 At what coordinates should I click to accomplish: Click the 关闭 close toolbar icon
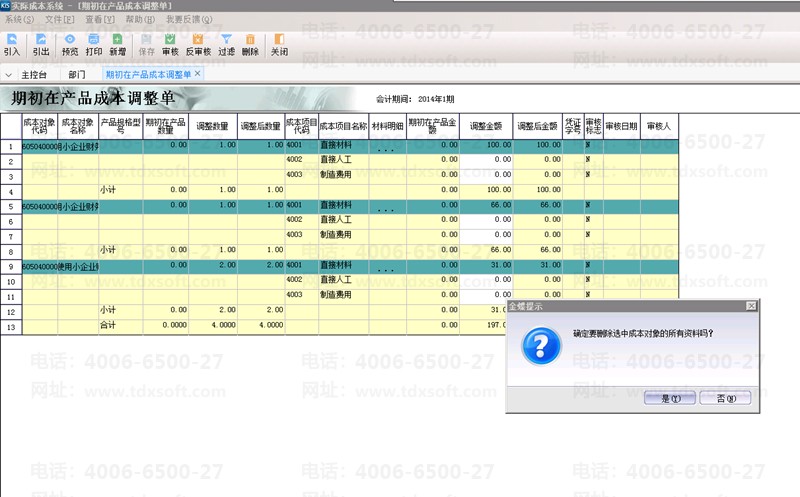[279, 45]
